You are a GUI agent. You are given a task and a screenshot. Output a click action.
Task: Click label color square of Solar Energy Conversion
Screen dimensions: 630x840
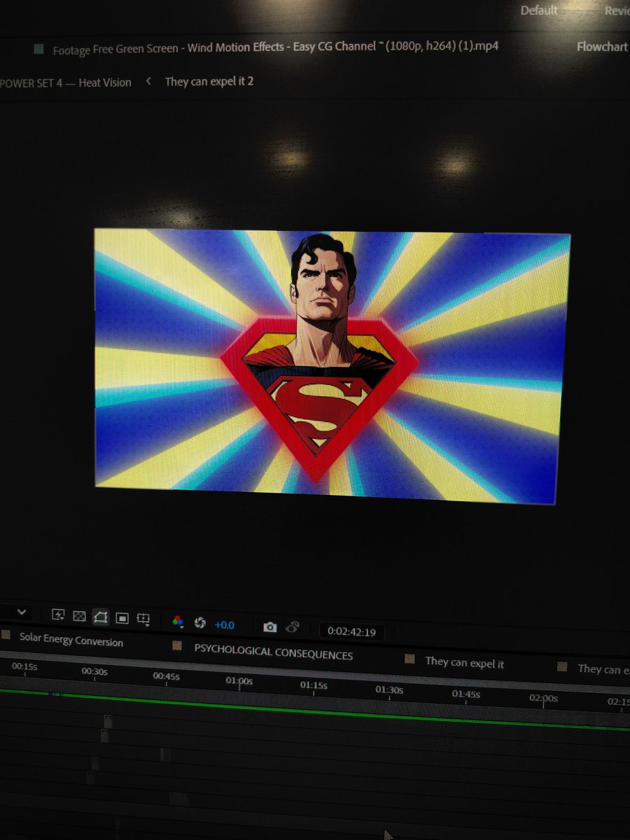coord(6,635)
